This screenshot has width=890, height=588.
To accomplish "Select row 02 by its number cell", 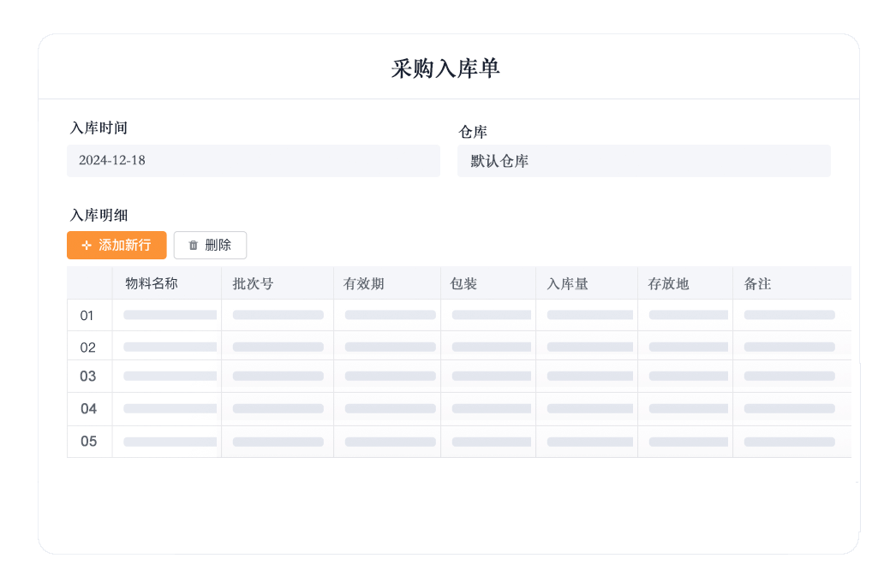I will (x=87, y=347).
